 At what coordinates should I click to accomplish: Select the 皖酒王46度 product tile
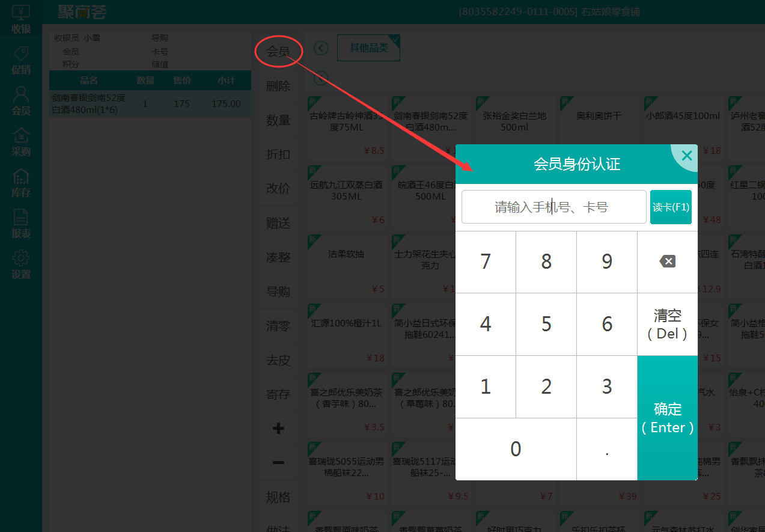(x=423, y=197)
